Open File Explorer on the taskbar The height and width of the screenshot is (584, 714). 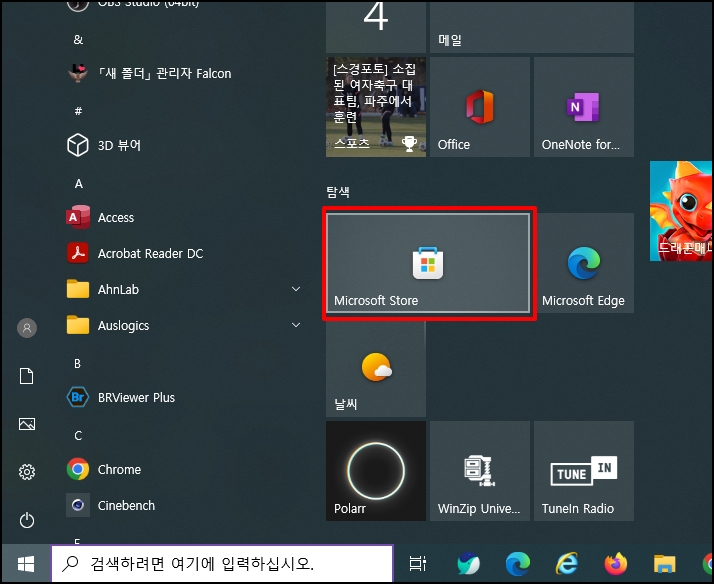coord(665,564)
